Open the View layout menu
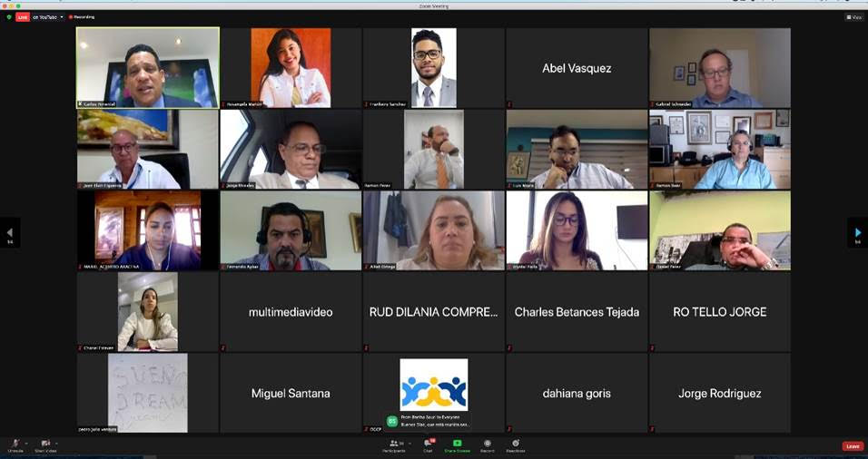The height and width of the screenshot is (459, 868). [x=854, y=17]
